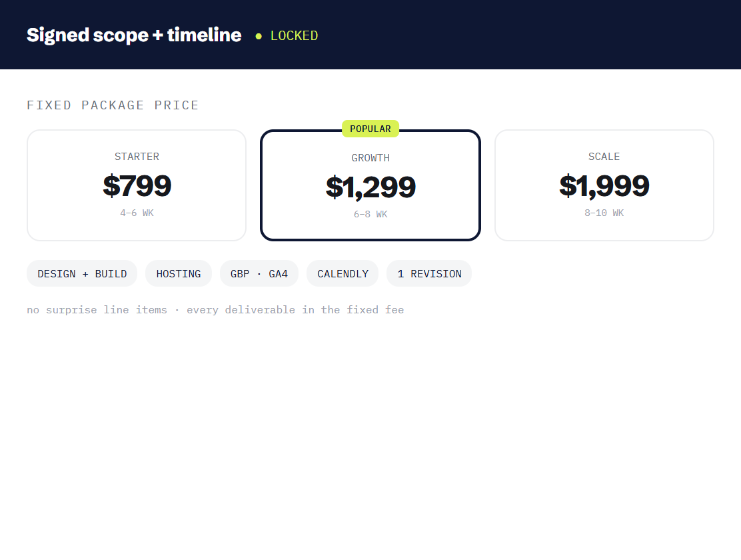The height and width of the screenshot is (560, 741).
Task: Click the GBP · GA4 chip
Action: click(259, 273)
